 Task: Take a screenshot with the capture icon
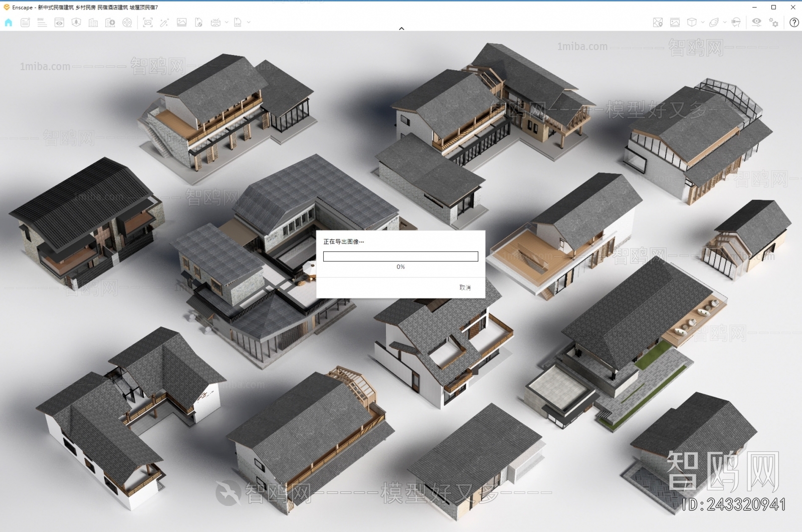(x=147, y=22)
